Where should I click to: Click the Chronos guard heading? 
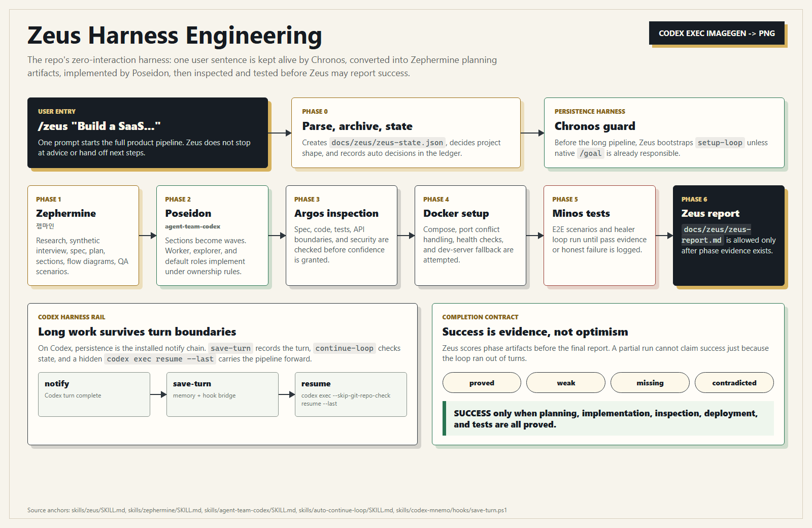click(x=595, y=126)
